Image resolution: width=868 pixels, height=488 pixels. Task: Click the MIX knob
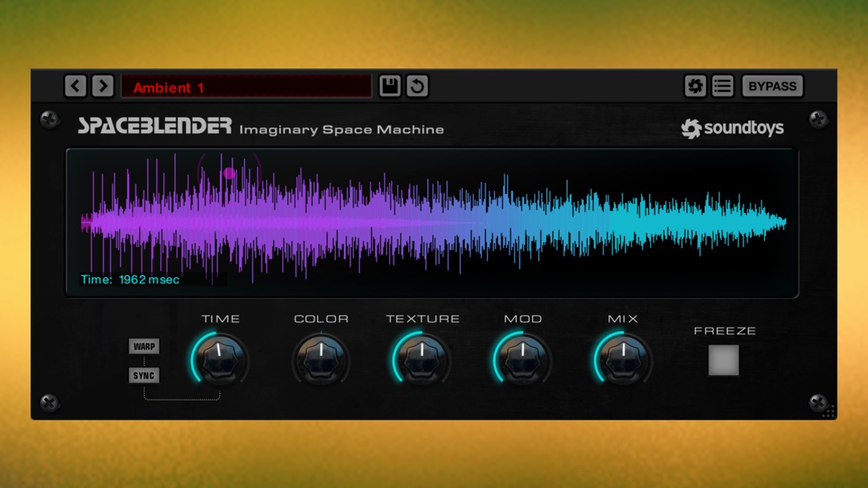(623, 359)
